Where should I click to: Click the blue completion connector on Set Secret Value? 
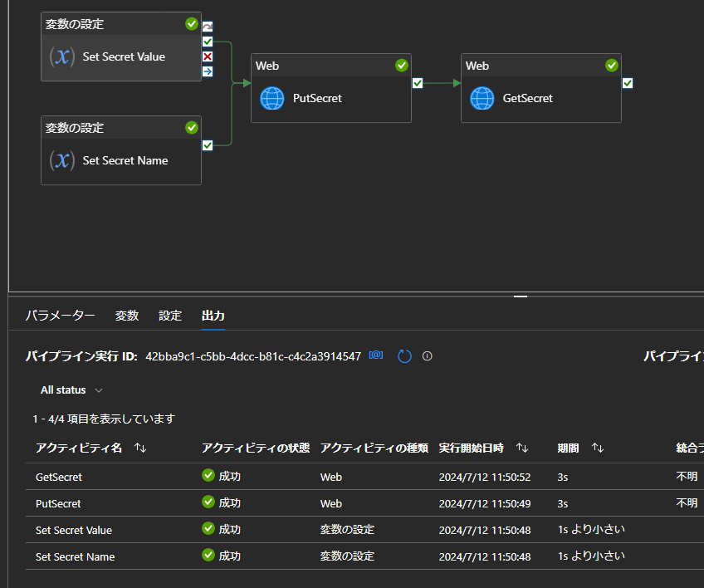(208, 71)
